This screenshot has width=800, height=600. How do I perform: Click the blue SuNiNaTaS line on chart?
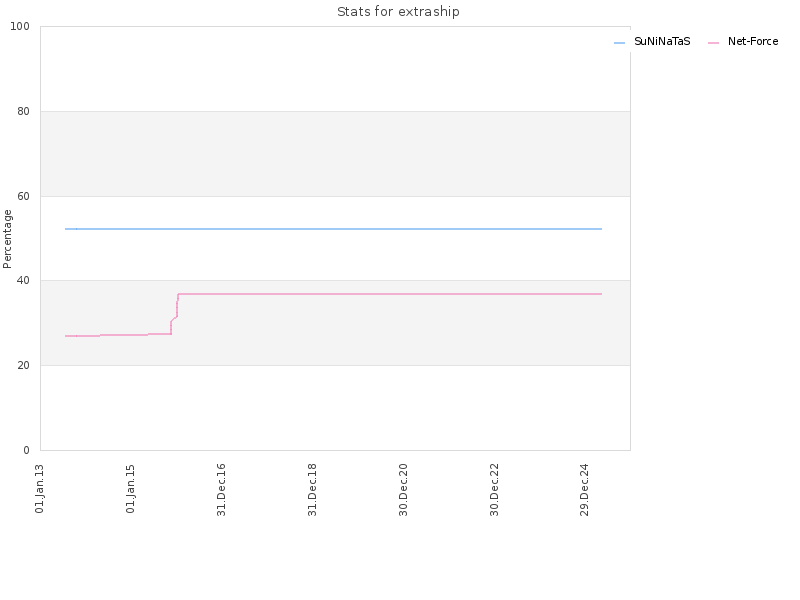tap(334, 229)
